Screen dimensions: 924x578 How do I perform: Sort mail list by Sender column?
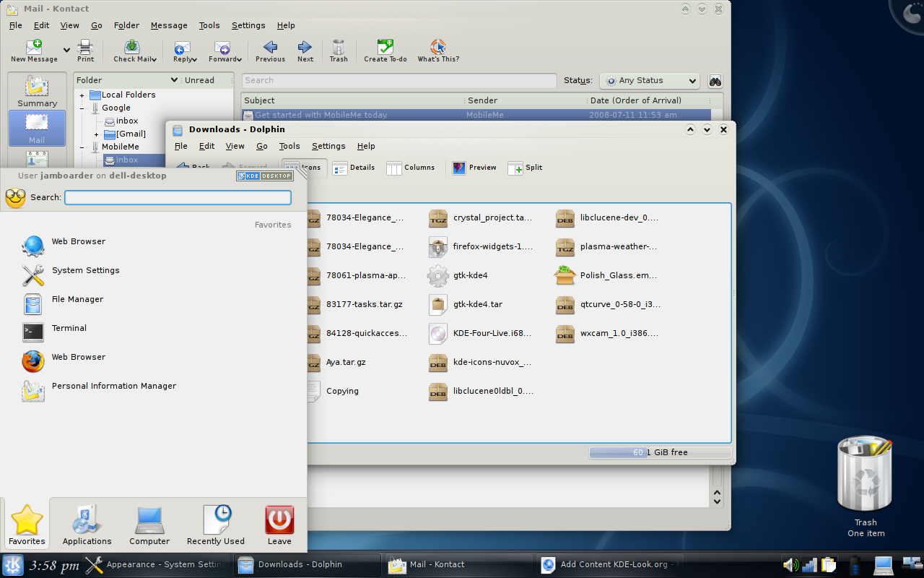pyautogui.click(x=526, y=100)
